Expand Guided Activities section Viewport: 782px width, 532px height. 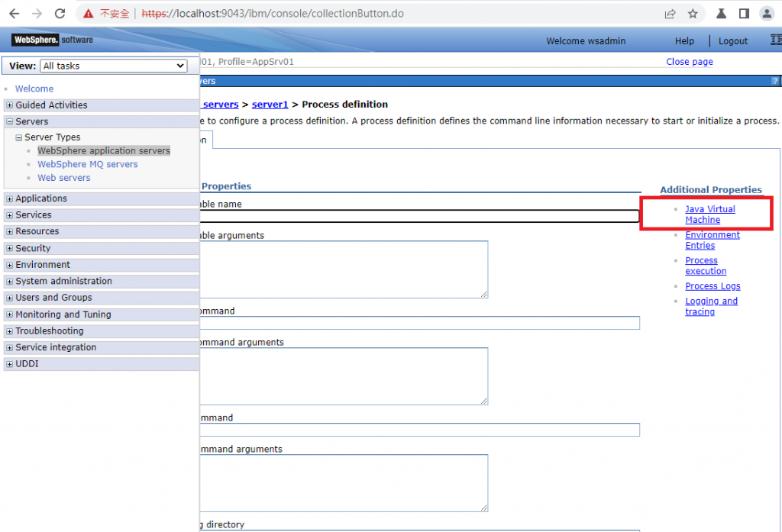point(9,105)
